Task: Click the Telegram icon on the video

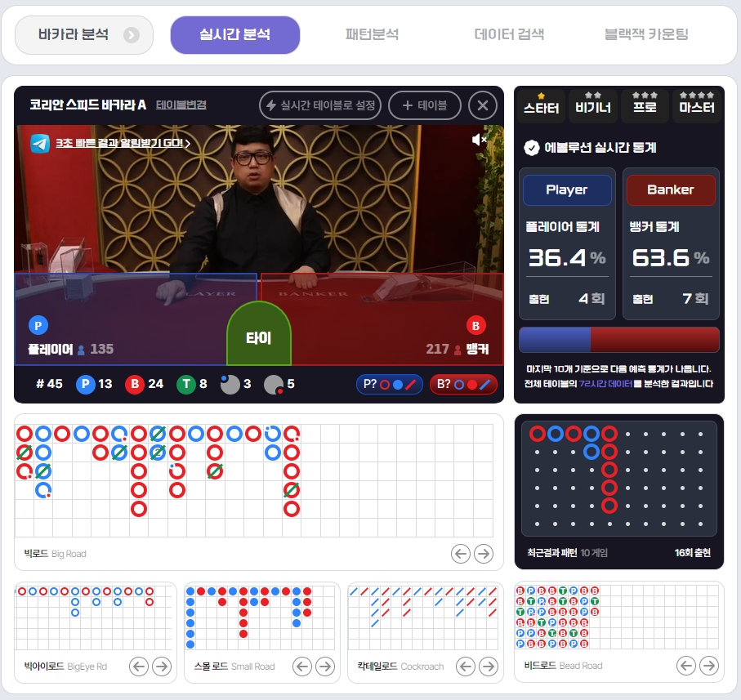Action: [x=40, y=144]
